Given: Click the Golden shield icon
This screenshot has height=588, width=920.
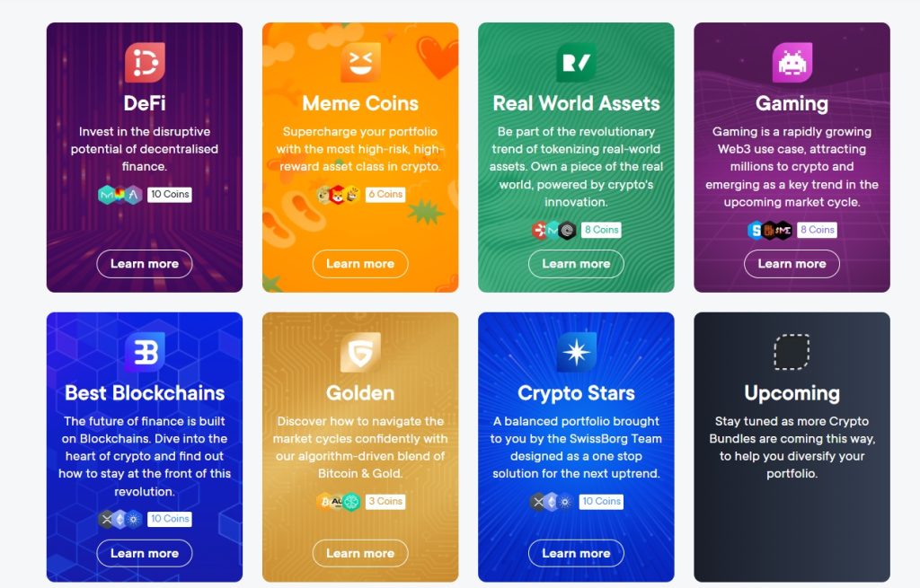Looking at the screenshot, I should pyautogui.click(x=360, y=353).
